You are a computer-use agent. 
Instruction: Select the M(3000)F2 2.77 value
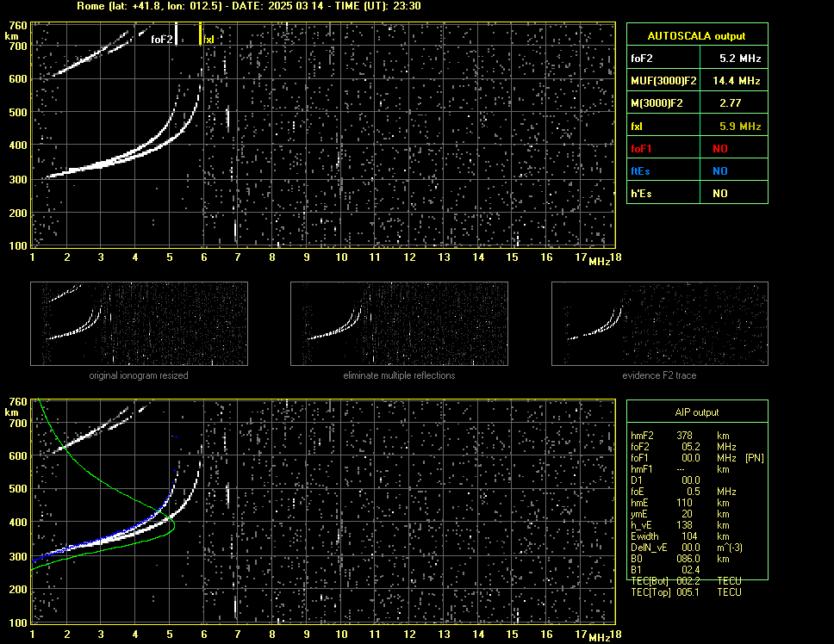click(x=730, y=103)
